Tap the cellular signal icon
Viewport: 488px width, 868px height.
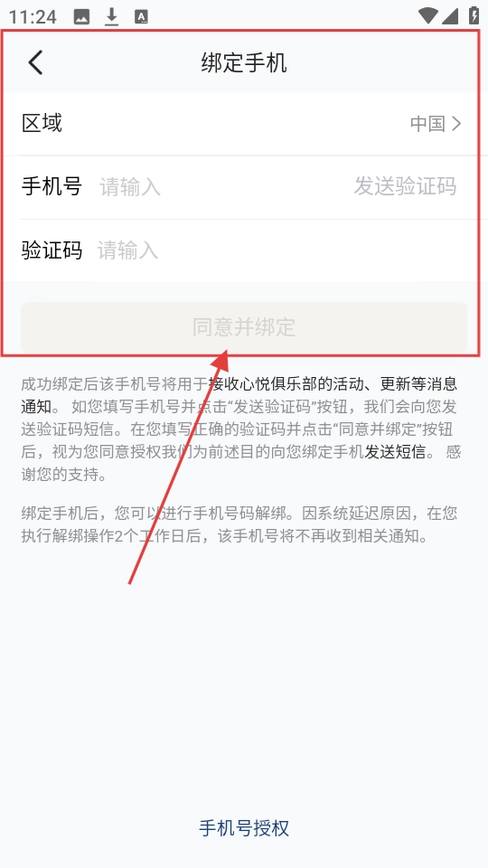450,15
